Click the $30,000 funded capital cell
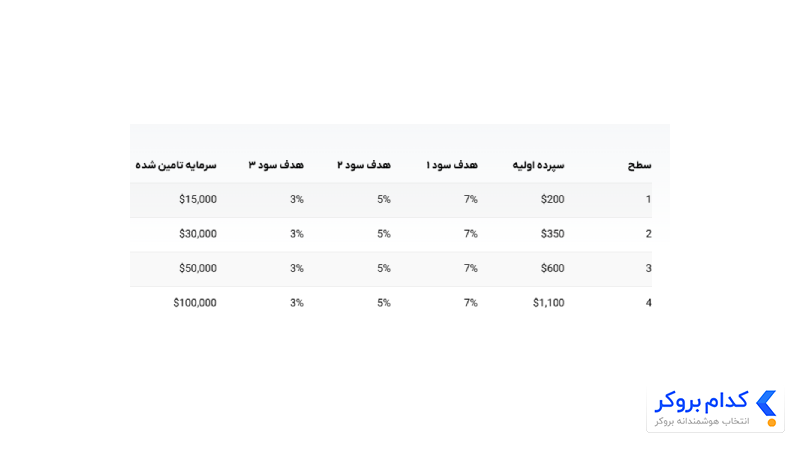The image size is (800, 450). (x=198, y=234)
